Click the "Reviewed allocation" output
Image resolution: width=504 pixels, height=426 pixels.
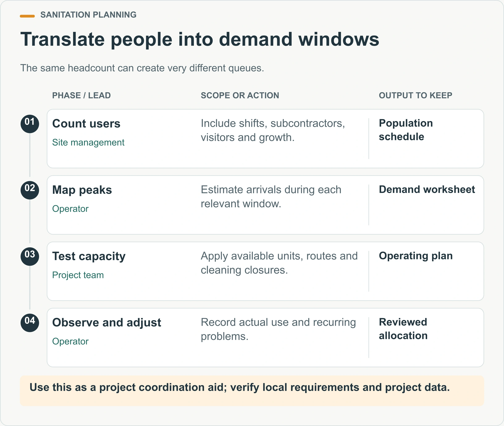pyautogui.click(x=403, y=329)
